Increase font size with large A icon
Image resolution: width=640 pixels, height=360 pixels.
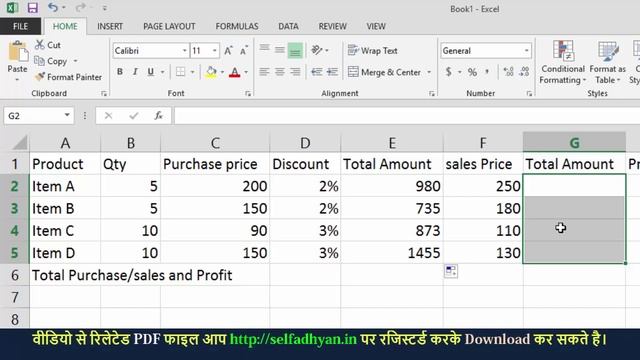click(228, 51)
